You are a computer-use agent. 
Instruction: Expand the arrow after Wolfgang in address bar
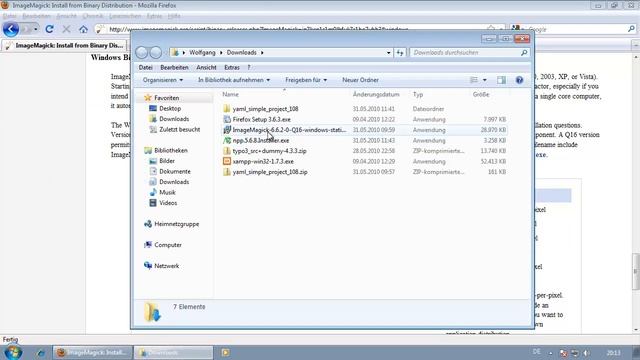221,53
